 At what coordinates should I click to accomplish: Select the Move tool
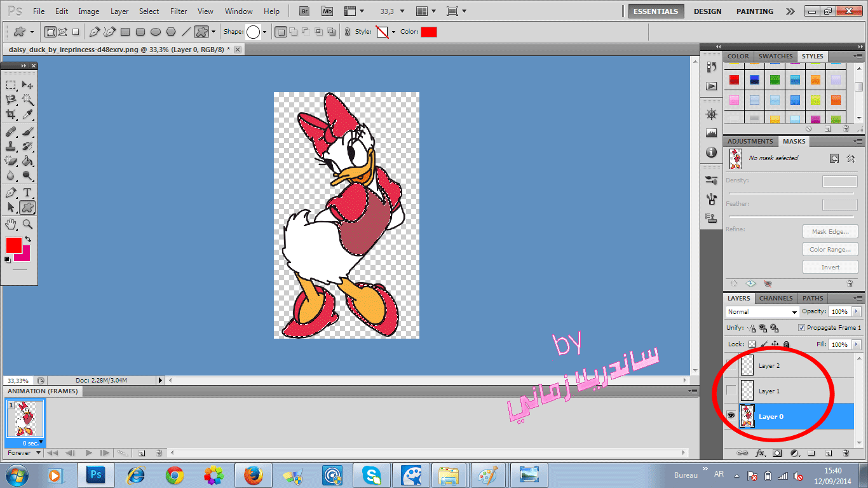click(27, 85)
